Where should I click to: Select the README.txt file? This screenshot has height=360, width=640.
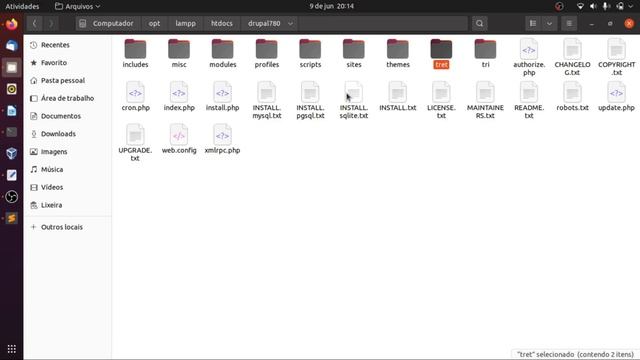click(x=529, y=100)
